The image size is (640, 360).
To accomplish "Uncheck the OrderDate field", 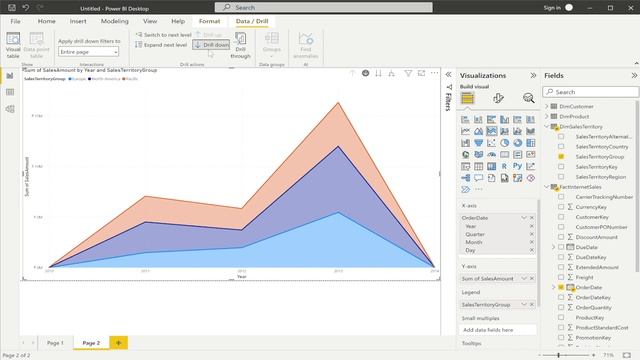I will click(x=561, y=287).
